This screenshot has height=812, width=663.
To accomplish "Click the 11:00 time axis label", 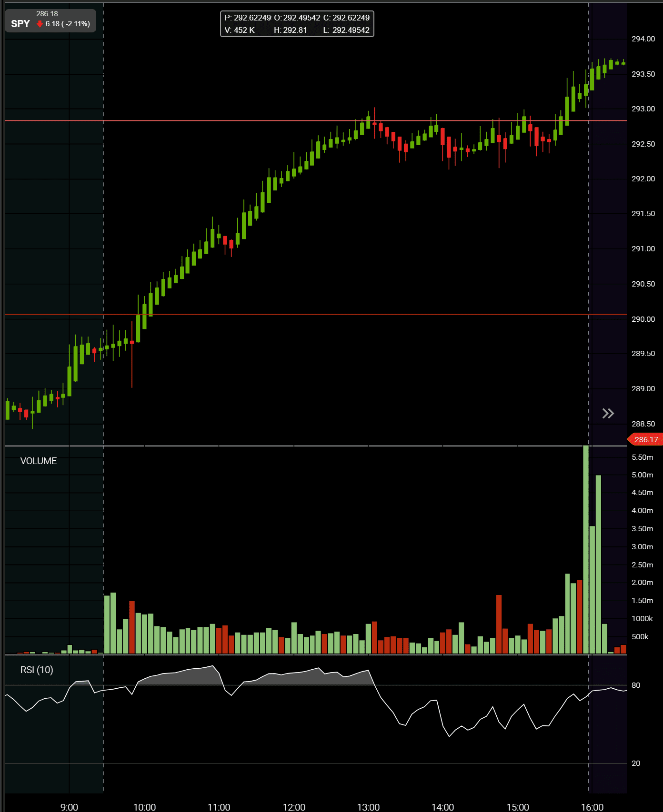I will pyautogui.click(x=219, y=807).
